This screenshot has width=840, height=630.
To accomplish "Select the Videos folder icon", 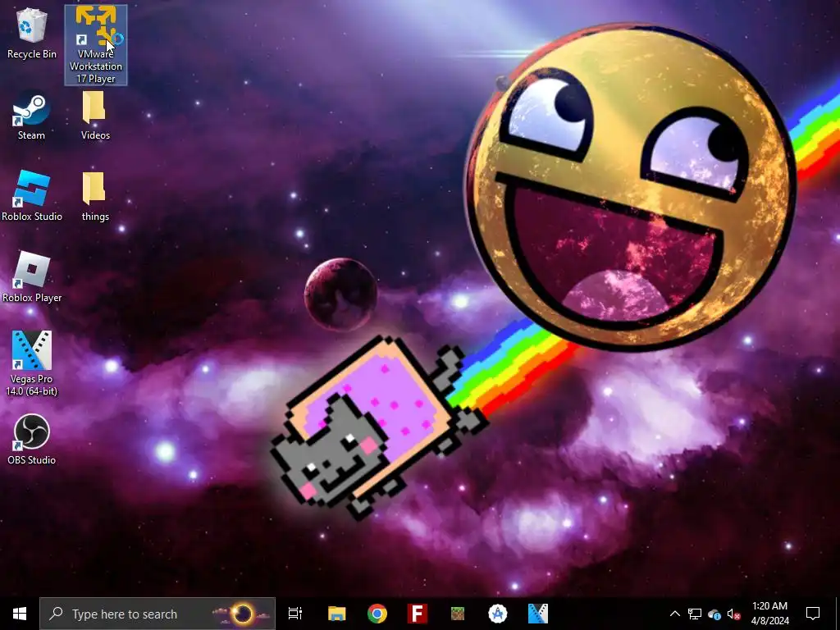I will [95, 116].
